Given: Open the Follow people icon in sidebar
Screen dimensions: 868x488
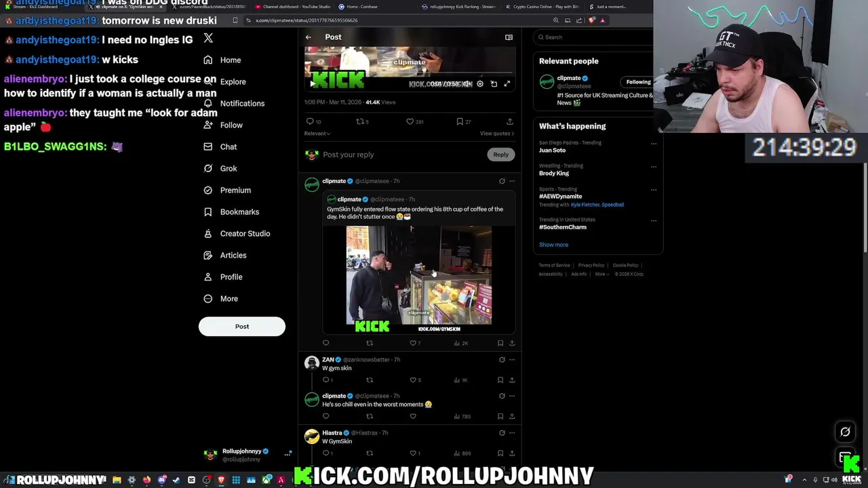Looking at the screenshot, I should tap(208, 125).
